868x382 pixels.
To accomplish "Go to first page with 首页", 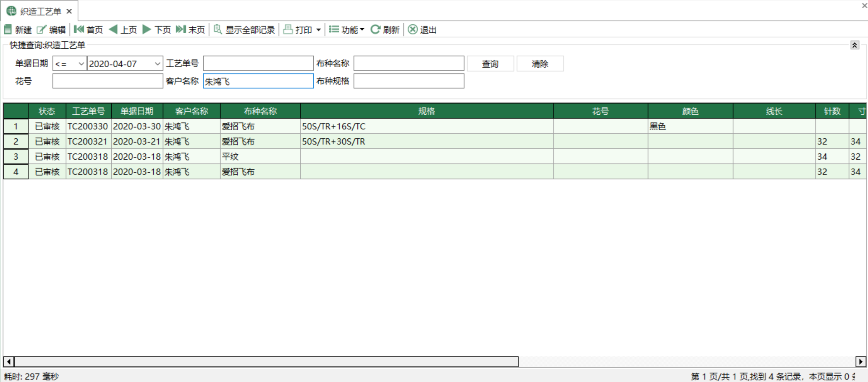I will pos(88,29).
